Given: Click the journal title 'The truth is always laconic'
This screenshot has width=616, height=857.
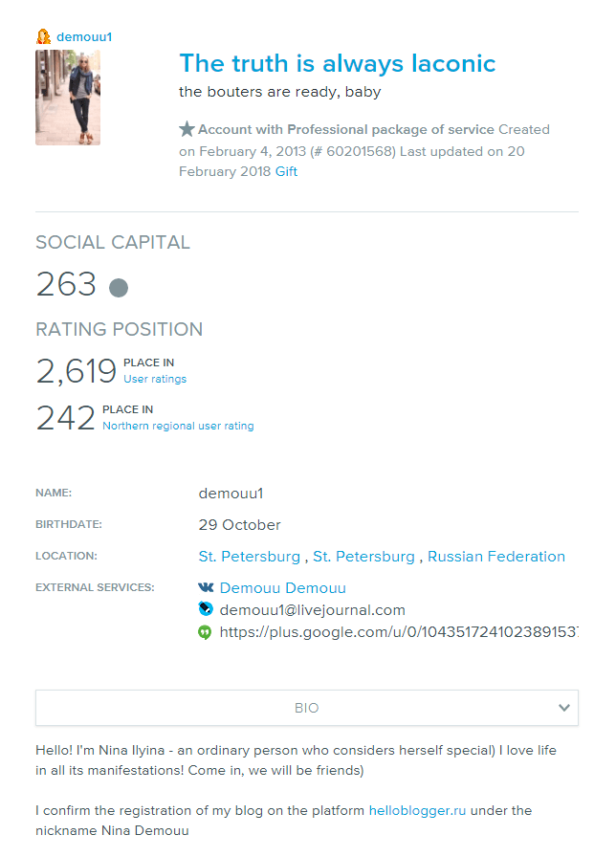Looking at the screenshot, I should coord(337,63).
